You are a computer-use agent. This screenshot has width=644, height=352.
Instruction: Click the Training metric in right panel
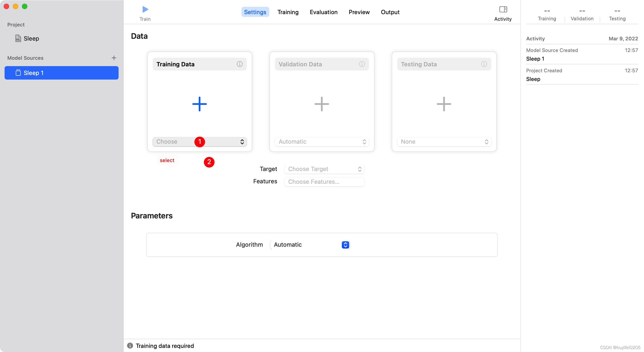[547, 15]
